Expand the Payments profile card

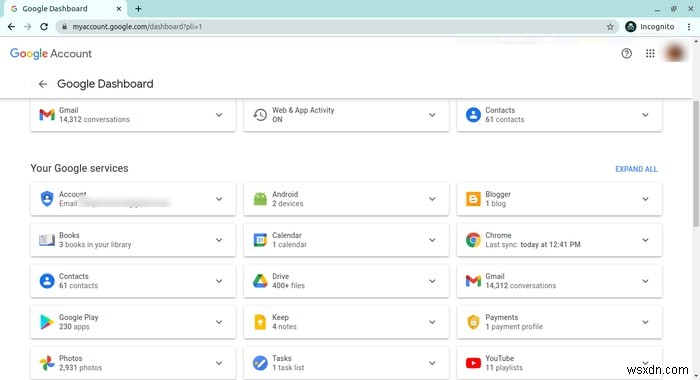coord(645,322)
